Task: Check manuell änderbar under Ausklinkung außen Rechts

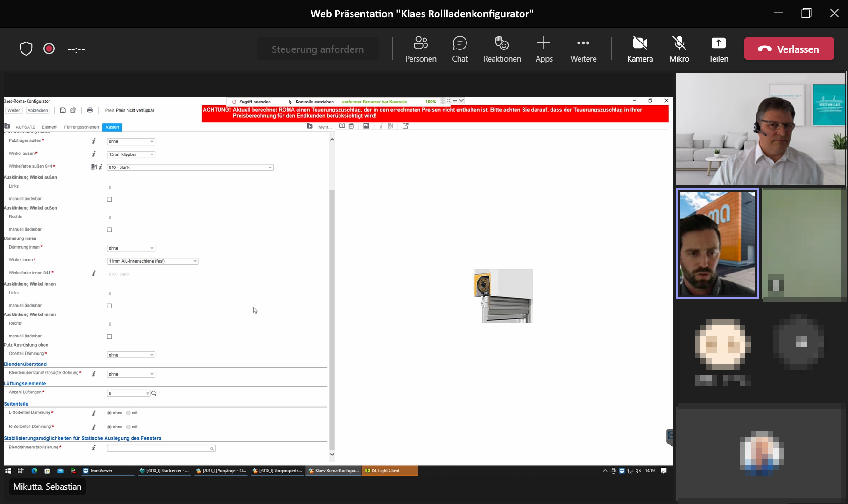Action: 109,230
